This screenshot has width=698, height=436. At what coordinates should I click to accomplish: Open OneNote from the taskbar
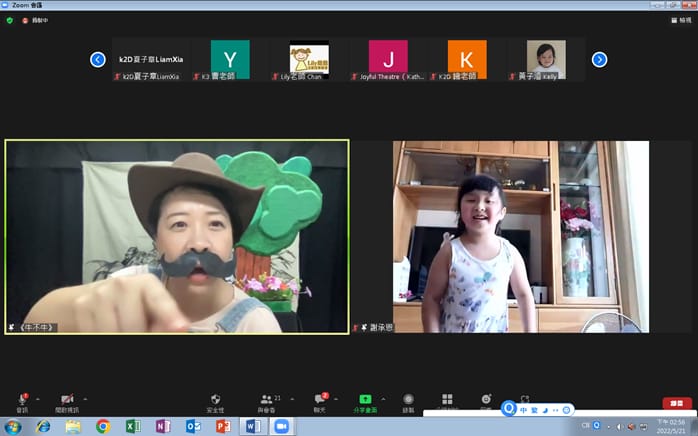coord(163,427)
